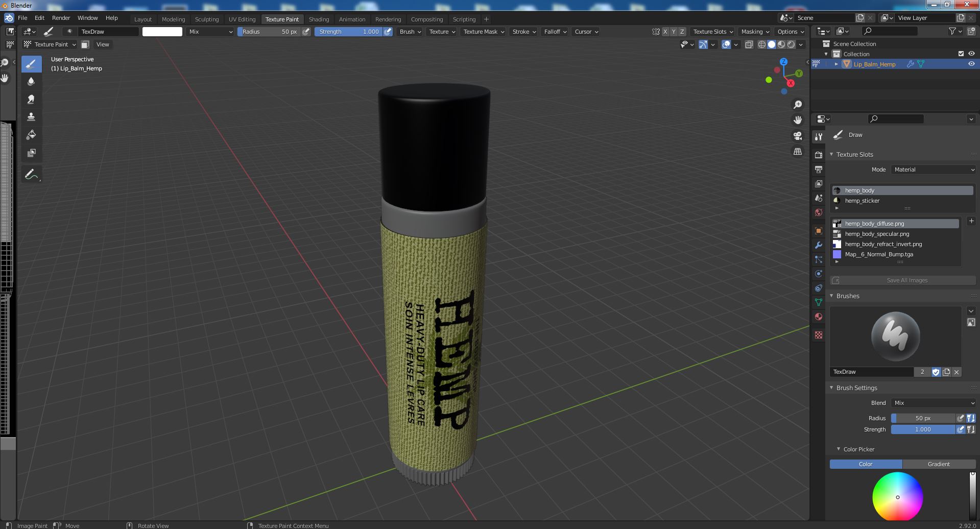Switch to the Sculpting workspace tab
Image resolution: width=980 pixels, height=529 pixels.
(x=207, y=19)
